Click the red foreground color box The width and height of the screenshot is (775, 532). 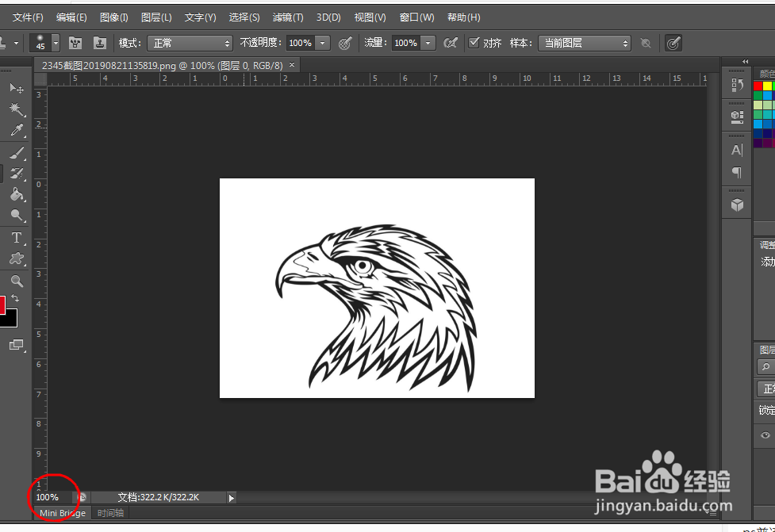coord(2,304)
